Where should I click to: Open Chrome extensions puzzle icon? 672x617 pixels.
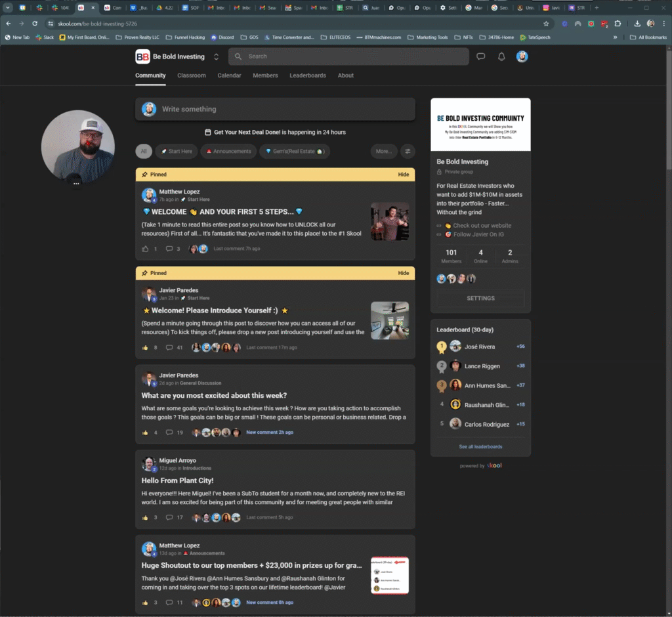tap(618, 24)
